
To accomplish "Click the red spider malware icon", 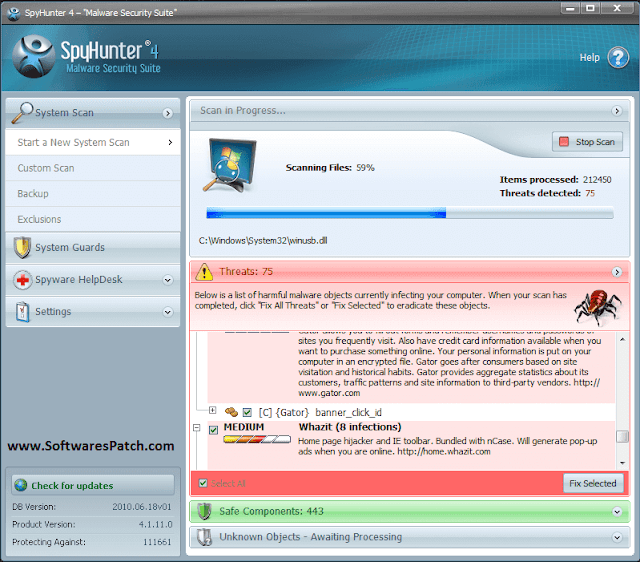I will (598, 307).
